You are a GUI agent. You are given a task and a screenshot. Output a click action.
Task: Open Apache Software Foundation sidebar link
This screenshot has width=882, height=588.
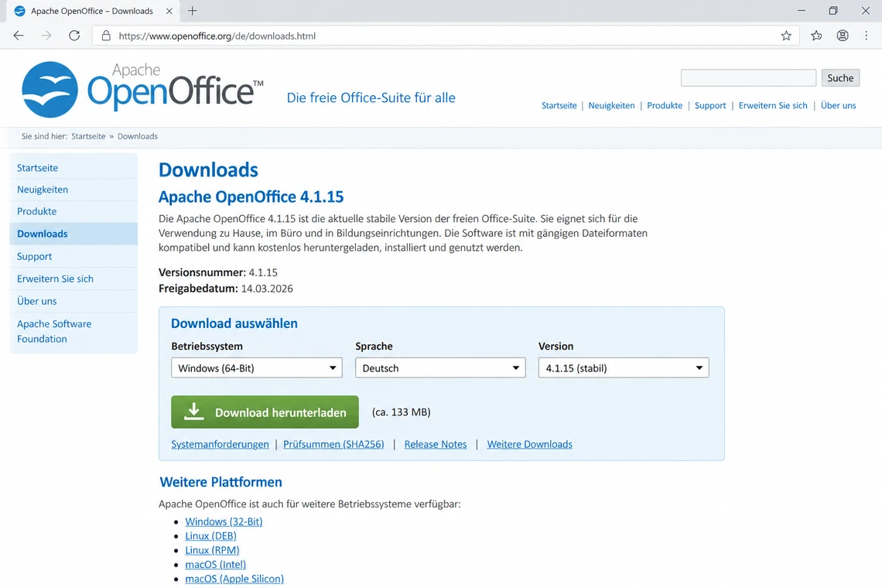tap(73, 331)
